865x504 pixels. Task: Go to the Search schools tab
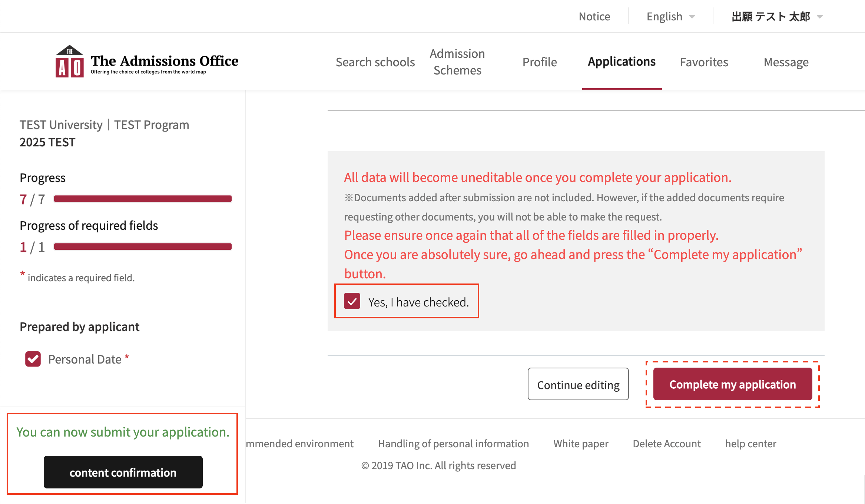pyautogui.click(x=375, y=62)
